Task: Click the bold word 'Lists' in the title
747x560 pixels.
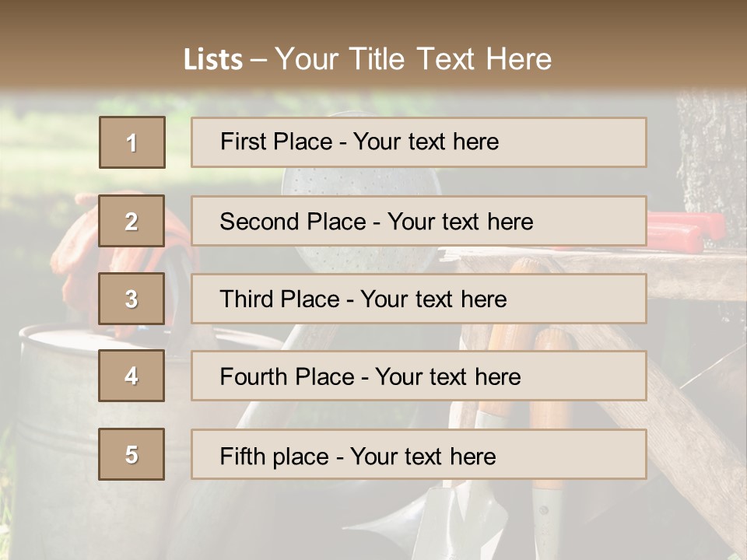Action: (x=213, y=60)
